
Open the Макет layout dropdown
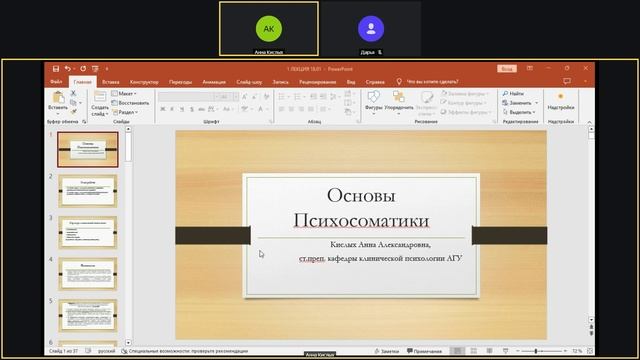[x=124, y=93]
